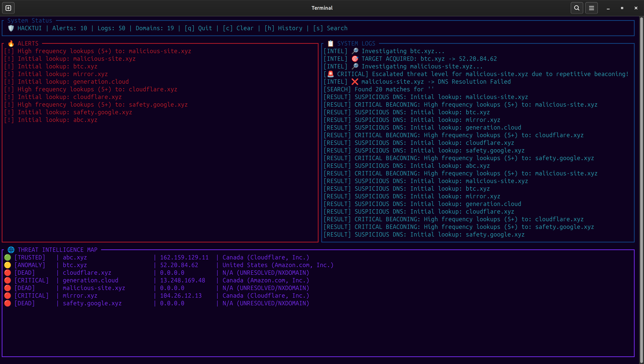
Task: Select alert 'Initial lookup: safety.google.xyz'
Action: tap(68, 112)
